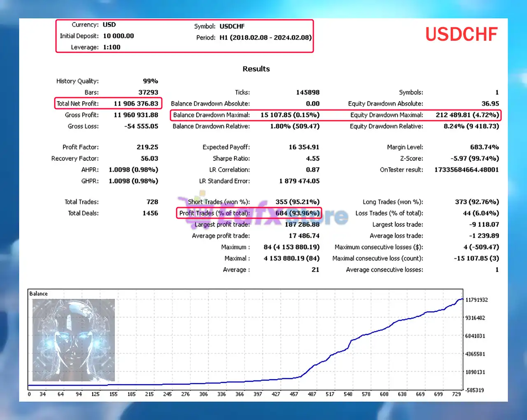This screenshot has width=527, height=420.
Task: Click Expected Payoff value 16 354.91
Action: [x=304, y=147]
